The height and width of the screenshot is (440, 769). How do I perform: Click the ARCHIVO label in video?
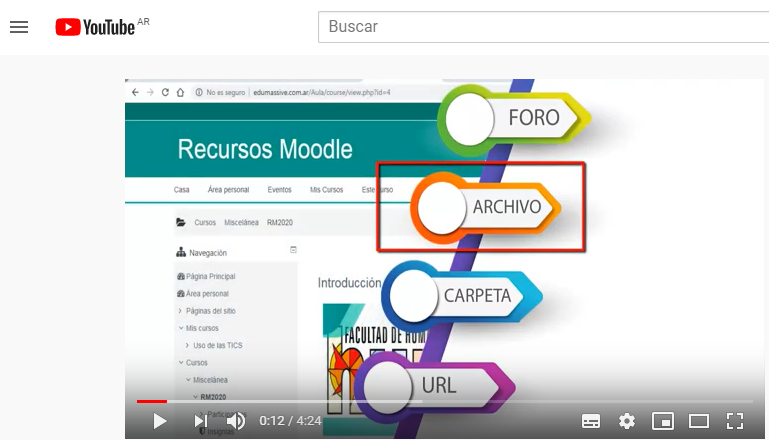pos(507,207)
